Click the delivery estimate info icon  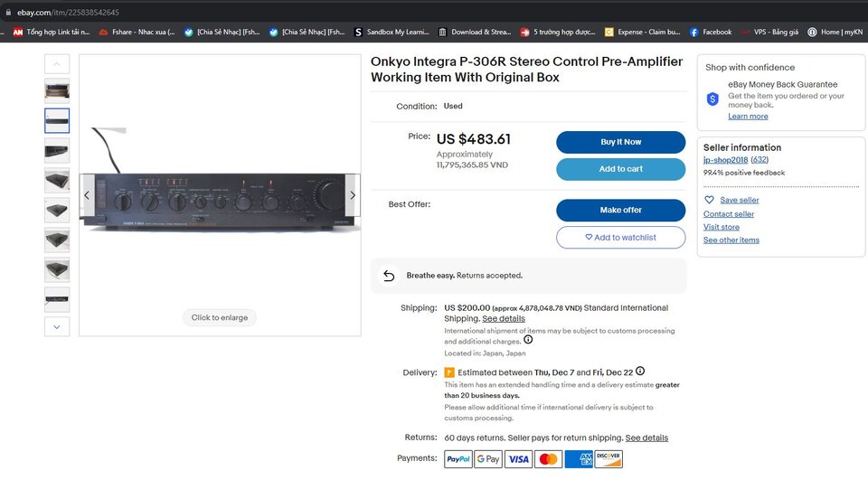(640, 371)
